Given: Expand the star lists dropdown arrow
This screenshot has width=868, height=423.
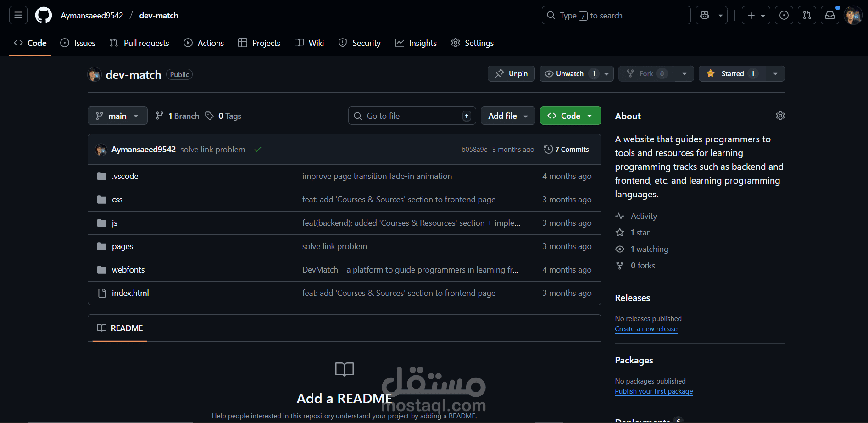Looking at the screenshot, I should pos(775,74).
